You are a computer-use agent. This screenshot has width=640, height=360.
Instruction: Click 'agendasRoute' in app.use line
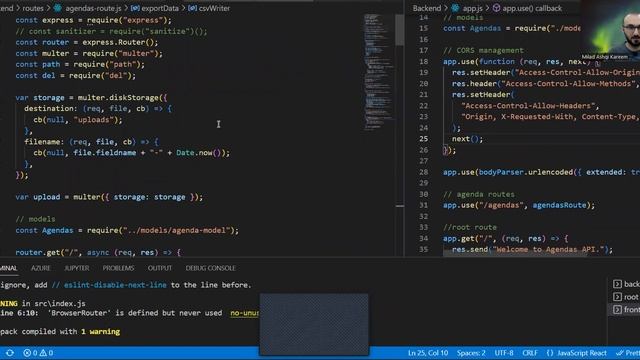click(559, 205)
